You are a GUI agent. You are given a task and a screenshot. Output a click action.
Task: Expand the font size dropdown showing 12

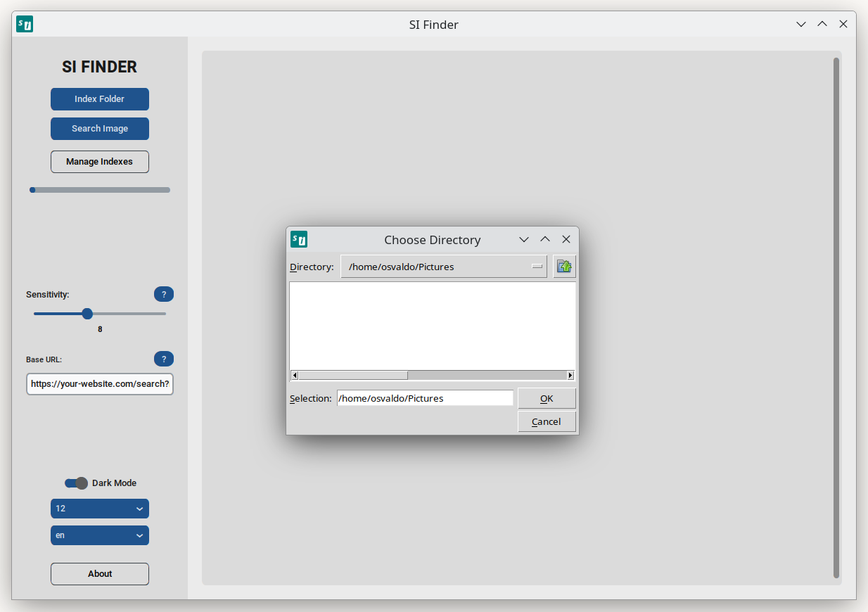point(99,508)
